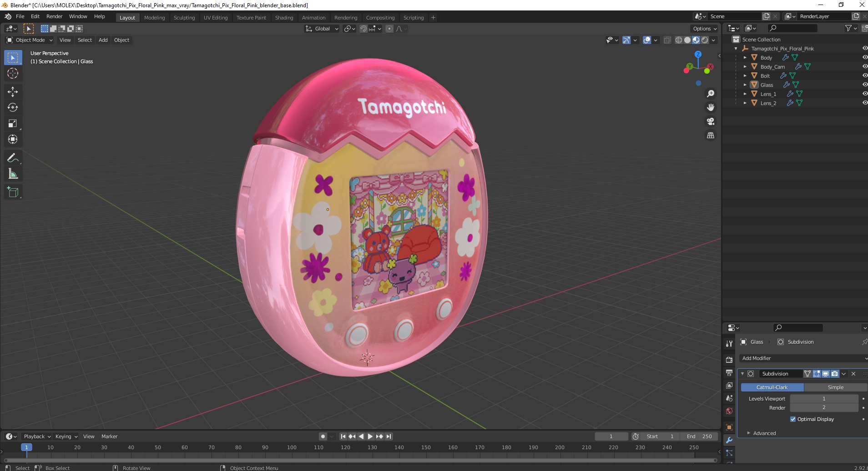Uncheck Optimal Display checkbox

pos(793,419)
